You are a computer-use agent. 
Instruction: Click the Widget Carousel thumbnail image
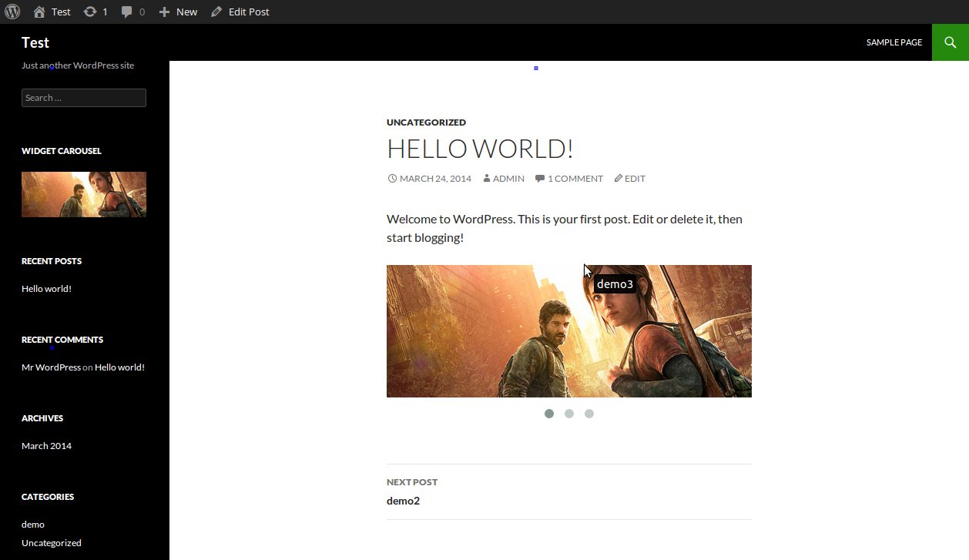tap(84, 194)
